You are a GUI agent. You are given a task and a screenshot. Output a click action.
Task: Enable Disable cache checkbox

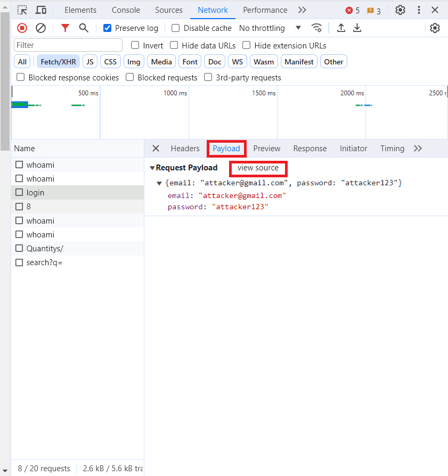pos(176,28)
